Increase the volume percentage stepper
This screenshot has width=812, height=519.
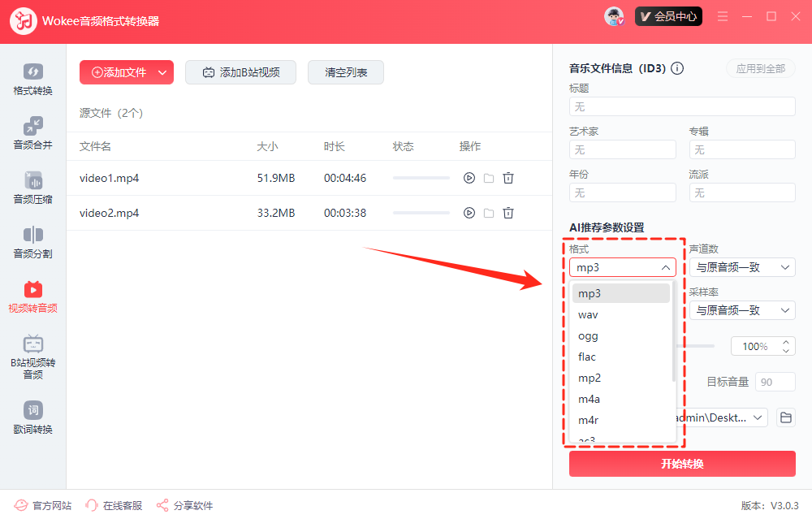tap(786, 342)
